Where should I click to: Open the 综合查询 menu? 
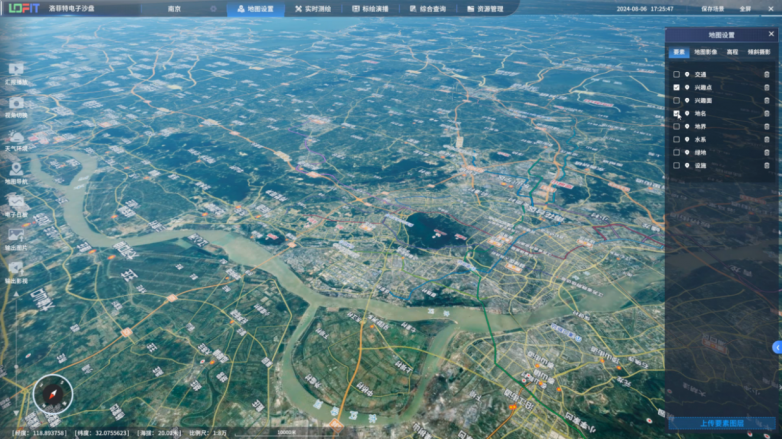coord(428,8)
